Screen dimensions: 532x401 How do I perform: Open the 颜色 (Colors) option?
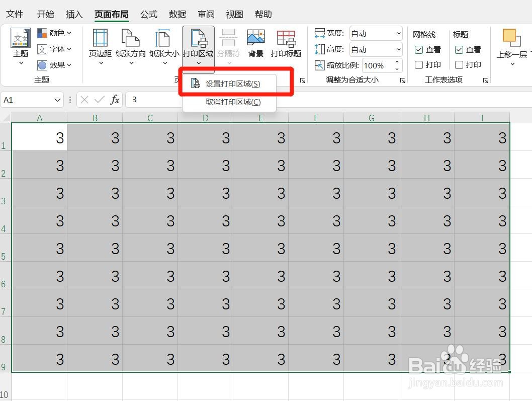55,33
